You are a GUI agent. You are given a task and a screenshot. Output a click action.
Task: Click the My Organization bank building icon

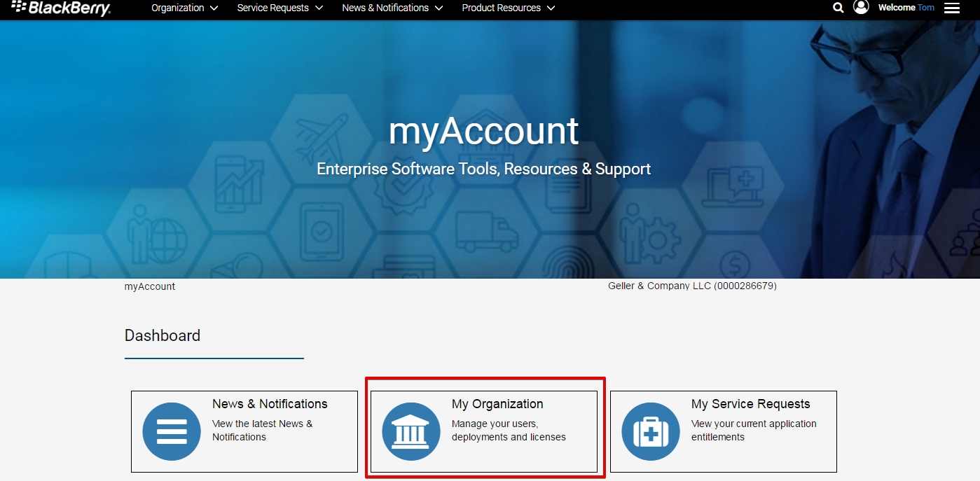[411, 431]
